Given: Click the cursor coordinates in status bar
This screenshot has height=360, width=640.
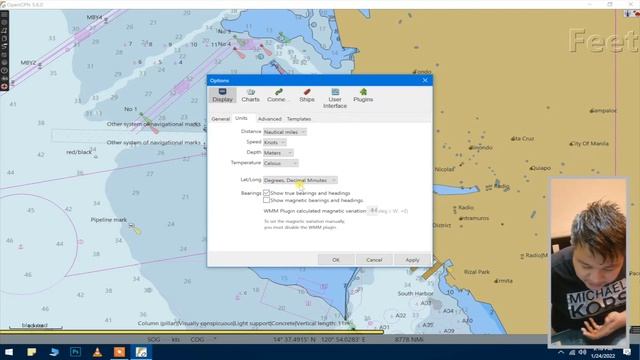Looking at the screenshot, I should (x=319, y=339).
